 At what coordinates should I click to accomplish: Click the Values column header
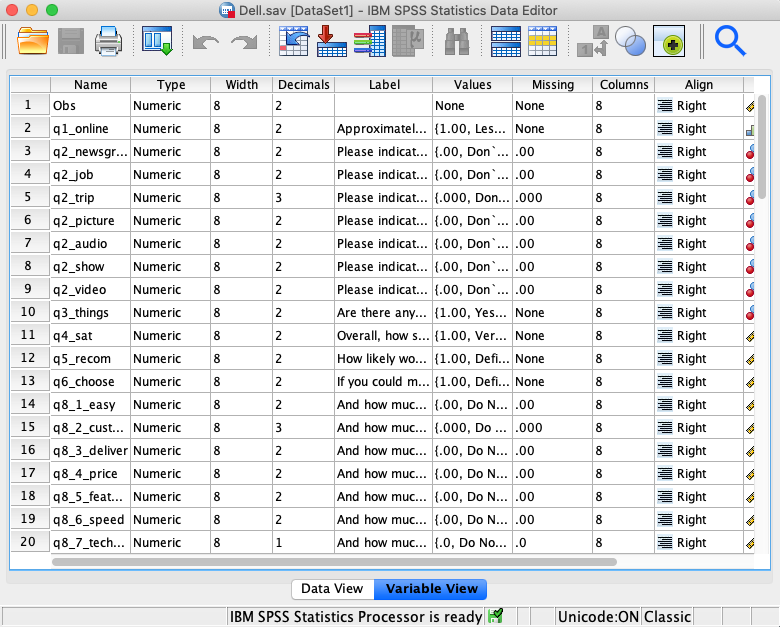(x=473, y=85)
